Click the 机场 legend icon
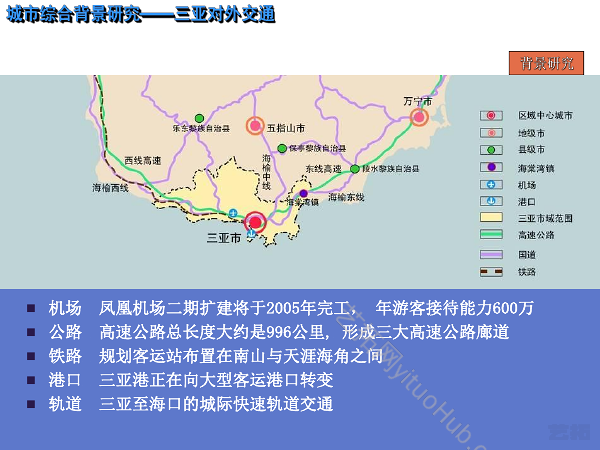Screen dimensions: 600x450 point(491,185)
